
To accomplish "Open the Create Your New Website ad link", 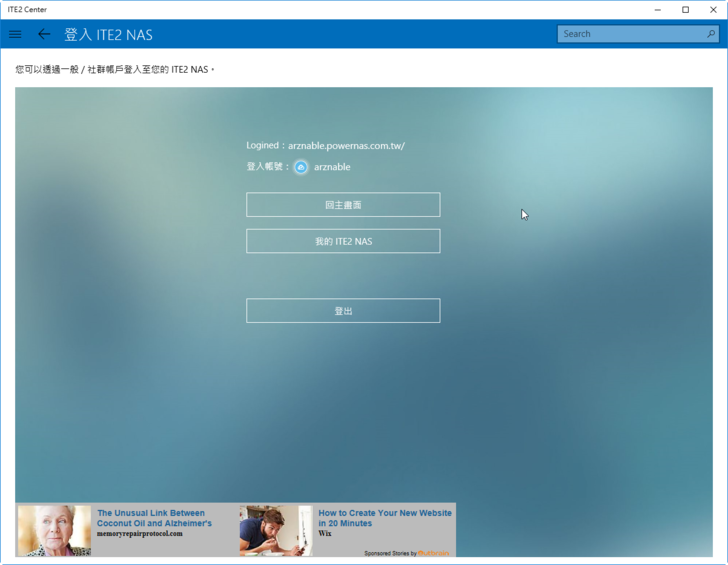I will coord(385,518).
